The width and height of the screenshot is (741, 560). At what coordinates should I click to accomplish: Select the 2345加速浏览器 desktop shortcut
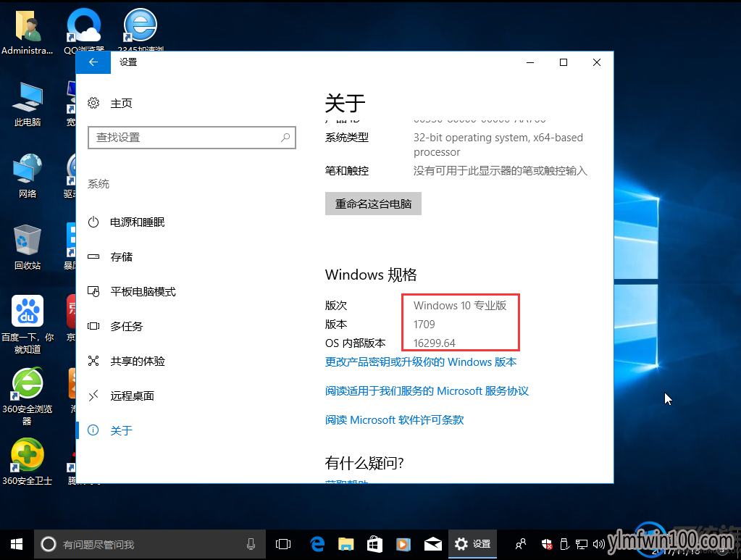tap(141, 30)
